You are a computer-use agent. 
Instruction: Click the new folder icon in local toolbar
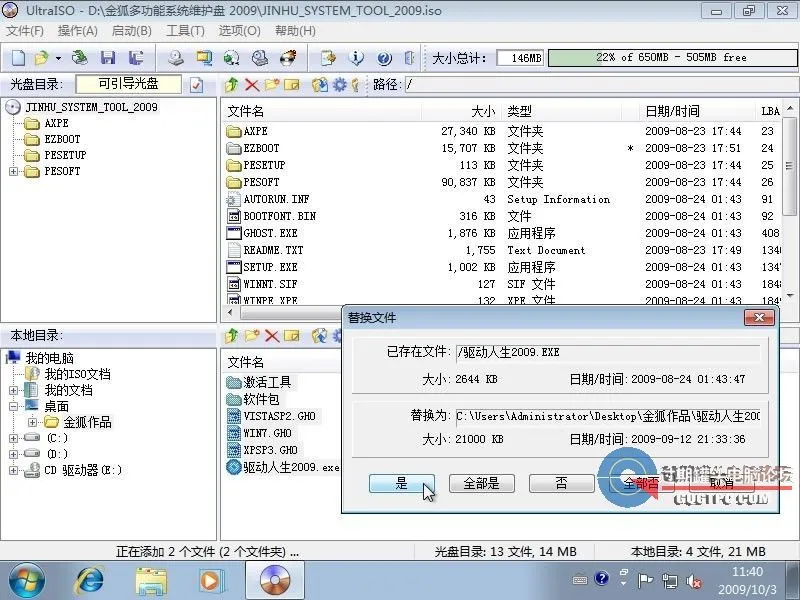pos(253,335)
